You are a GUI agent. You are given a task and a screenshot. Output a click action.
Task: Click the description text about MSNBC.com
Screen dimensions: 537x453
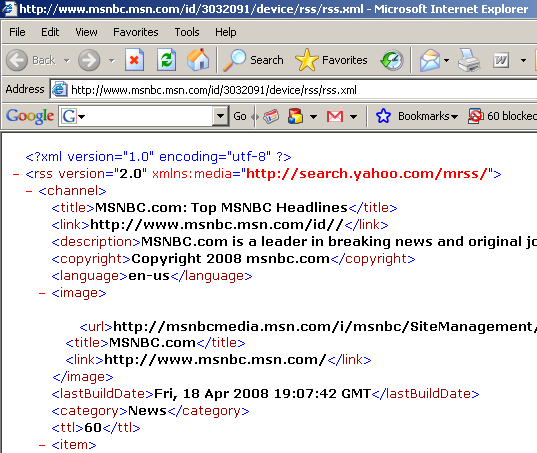(x=339, y=241)
